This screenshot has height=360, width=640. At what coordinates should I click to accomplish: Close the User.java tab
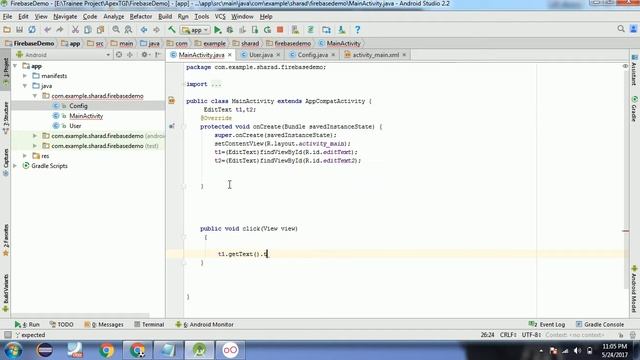[278, 55]
